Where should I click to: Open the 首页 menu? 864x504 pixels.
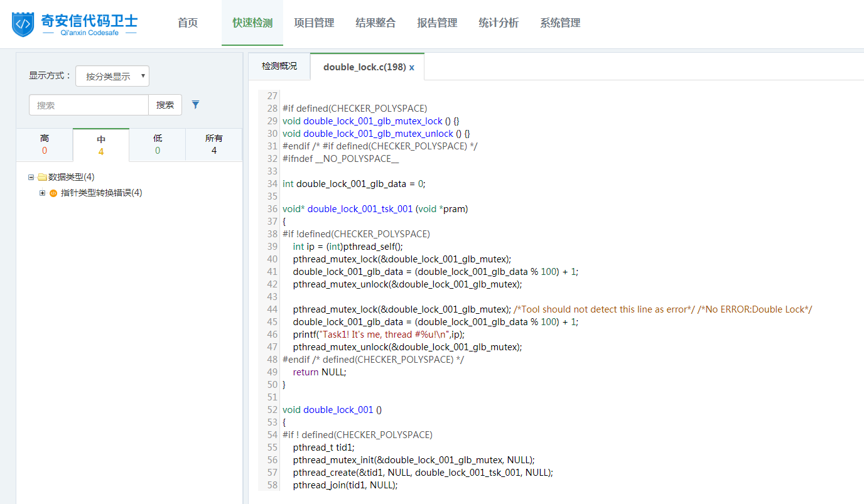tap(188, 23)
